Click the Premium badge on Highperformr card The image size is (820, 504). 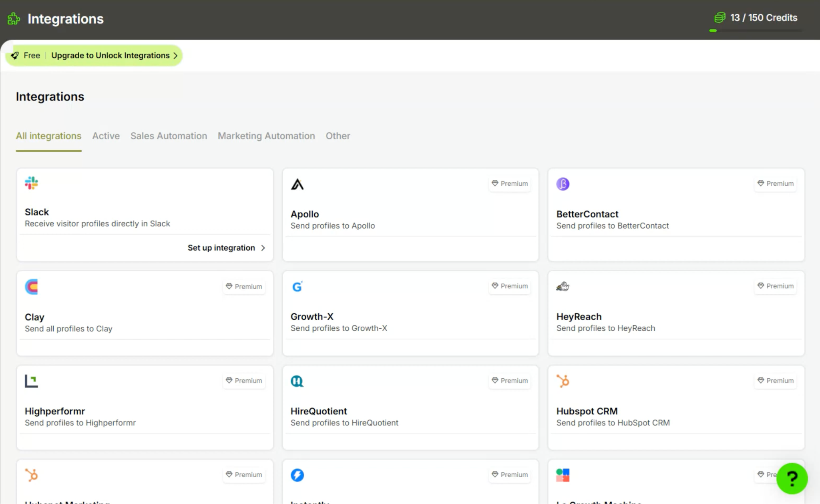pyautogui.click(x=244, y=380)
